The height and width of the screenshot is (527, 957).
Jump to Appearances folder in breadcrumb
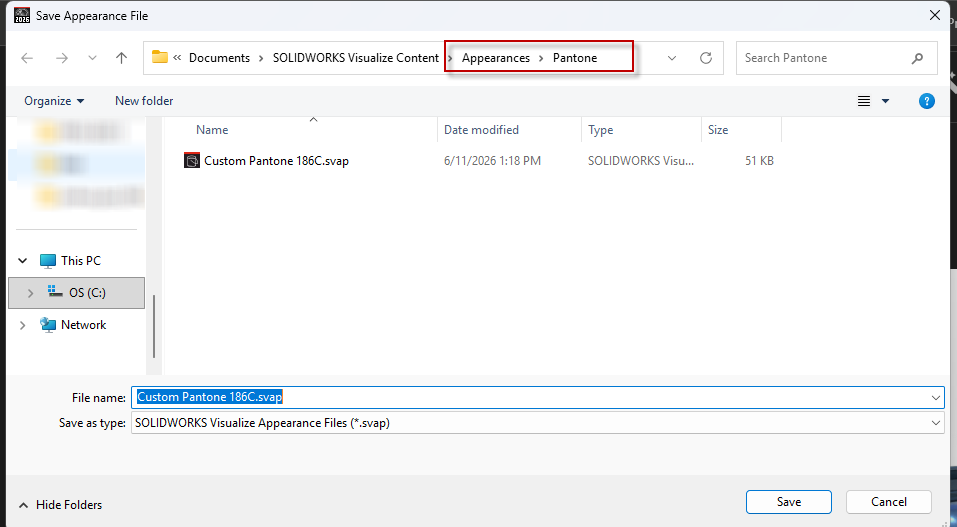(x=496, y=58)
